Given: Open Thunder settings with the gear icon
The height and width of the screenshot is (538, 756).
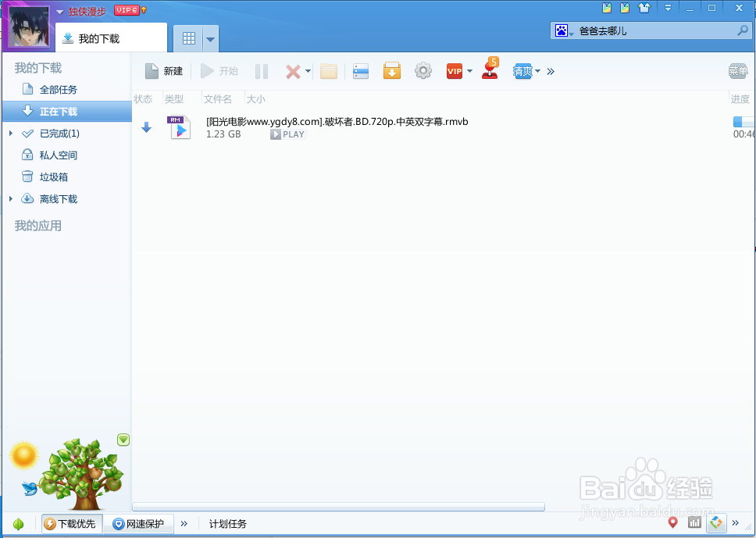Looking at the screenshot, I should (423, 71).
